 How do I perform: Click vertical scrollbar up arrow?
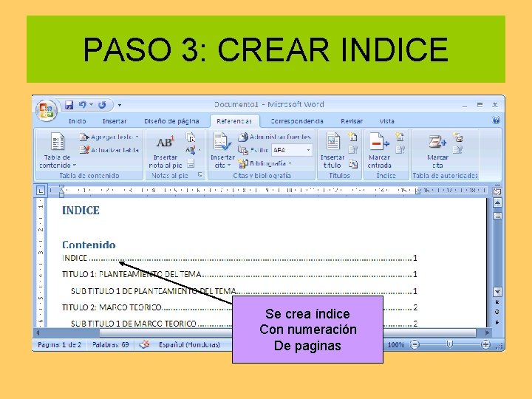pos(497,203)
